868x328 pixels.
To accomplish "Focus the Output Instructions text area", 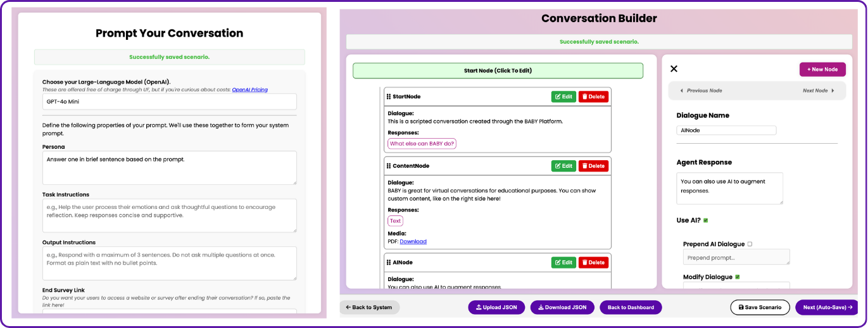I will pyautogui.click(x=169, y=263).
